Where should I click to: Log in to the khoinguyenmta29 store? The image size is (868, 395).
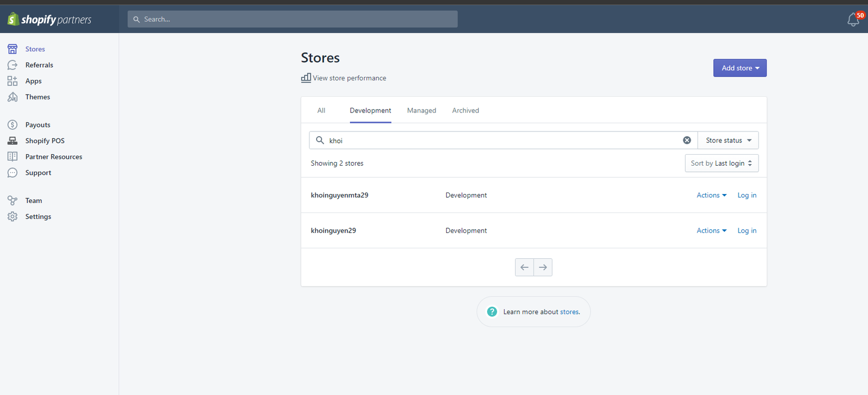(x=746, y=195)
